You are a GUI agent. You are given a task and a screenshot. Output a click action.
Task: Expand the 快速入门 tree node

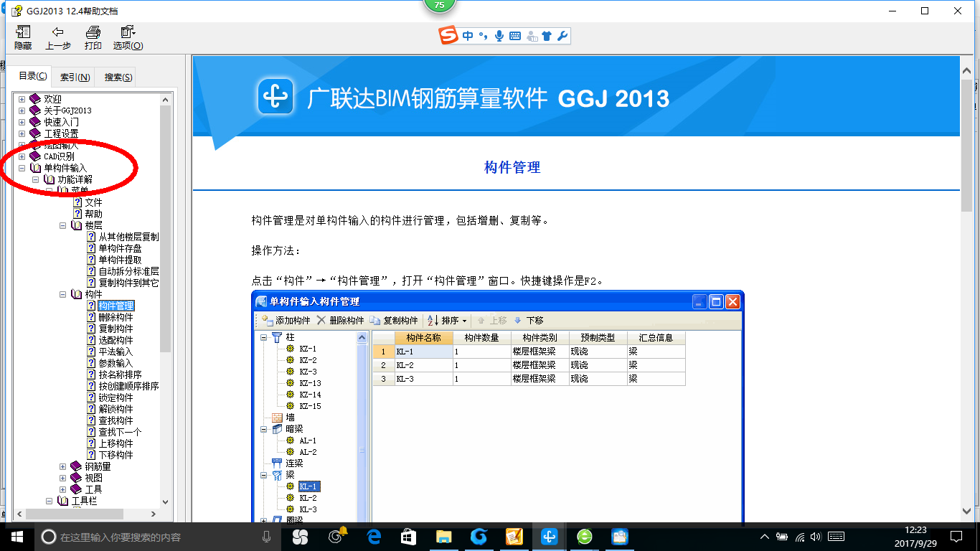tap(22, 122)
